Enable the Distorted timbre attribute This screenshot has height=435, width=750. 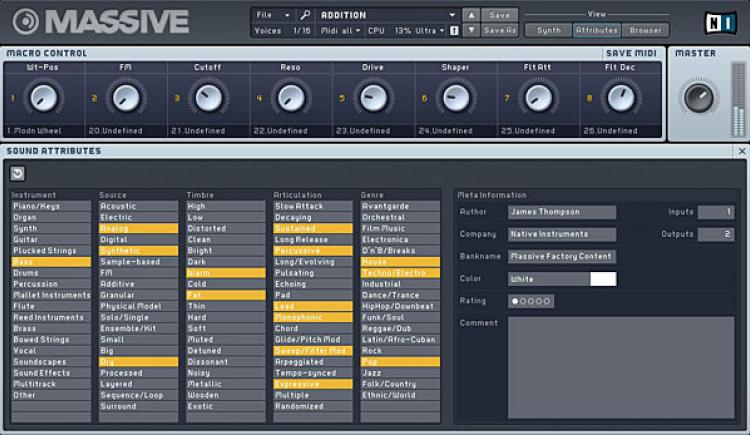[224, 228]
